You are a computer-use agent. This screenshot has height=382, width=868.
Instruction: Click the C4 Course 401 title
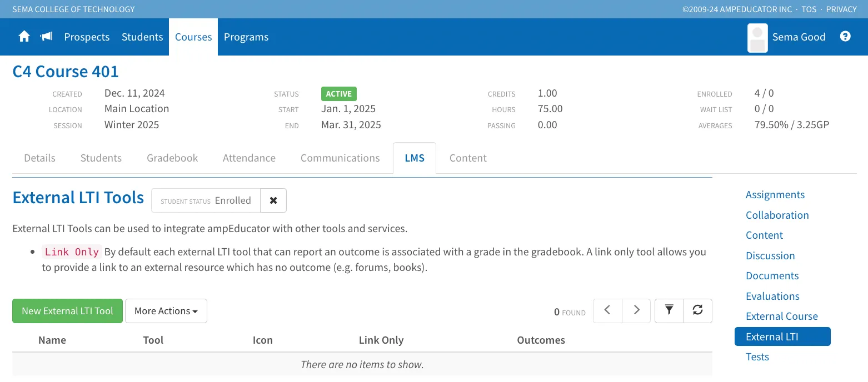[x=66, y=71]
